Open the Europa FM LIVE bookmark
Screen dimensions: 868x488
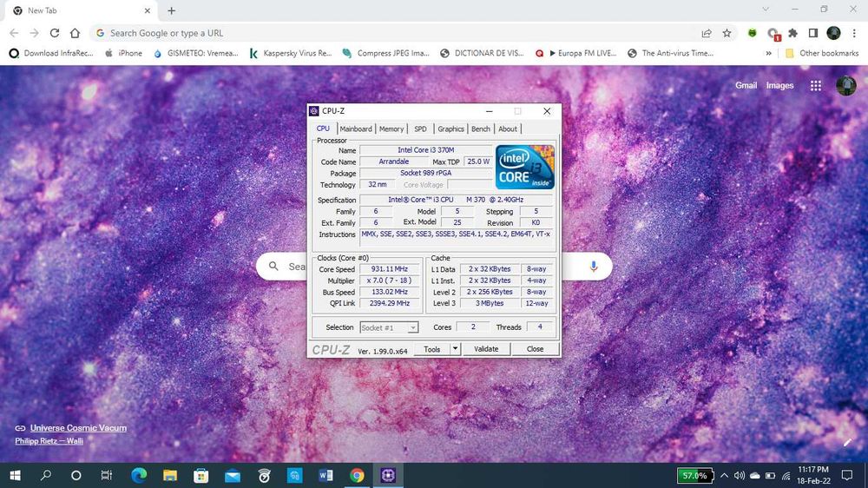[x=575, y=53]
